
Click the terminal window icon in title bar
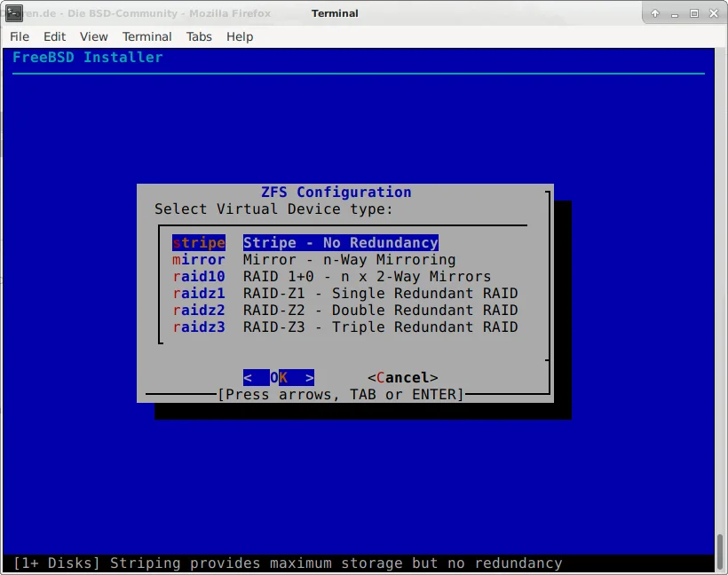[x=14, y=13]
